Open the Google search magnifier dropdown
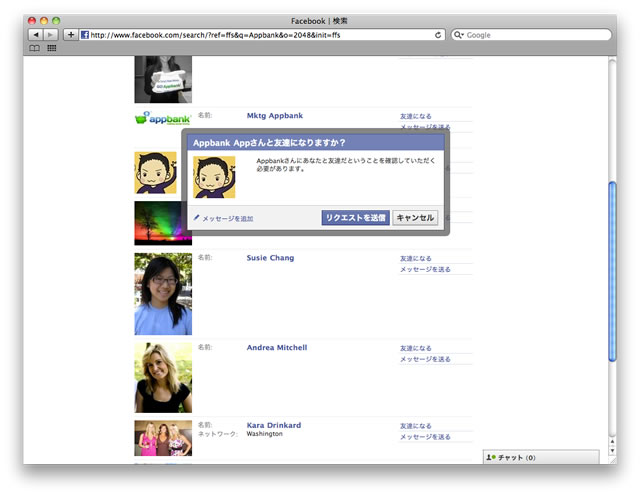This screenshot has width=640, height=496. 459,35
